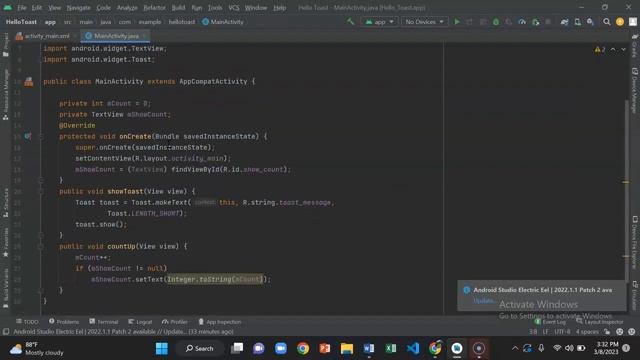Click the override gutter icon beside onCreate
The height and width of the screenshot is (360, 640).
pyautogui.click(x=27, y=136)
